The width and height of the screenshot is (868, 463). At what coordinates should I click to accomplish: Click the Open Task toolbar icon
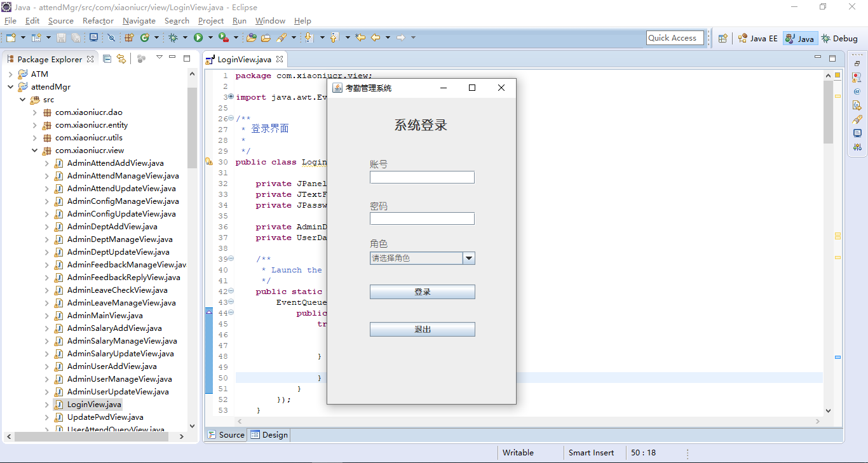click(x=266, y=37)
